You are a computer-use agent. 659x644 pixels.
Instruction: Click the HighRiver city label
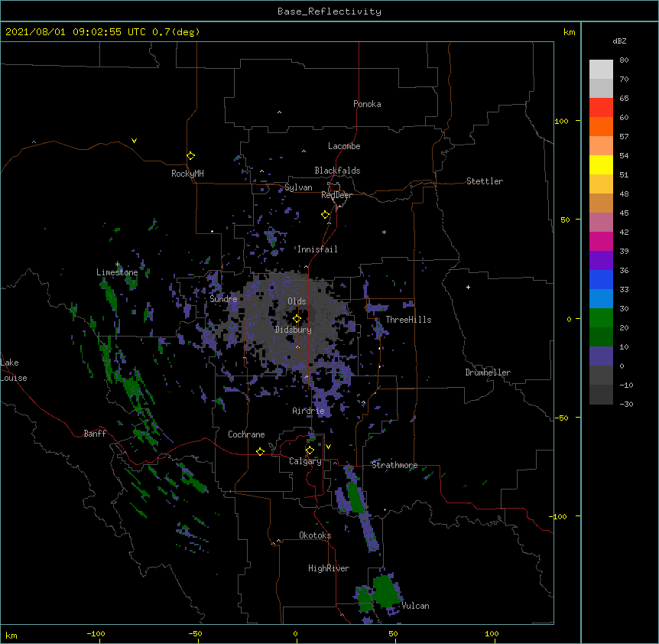coord(329,568)
